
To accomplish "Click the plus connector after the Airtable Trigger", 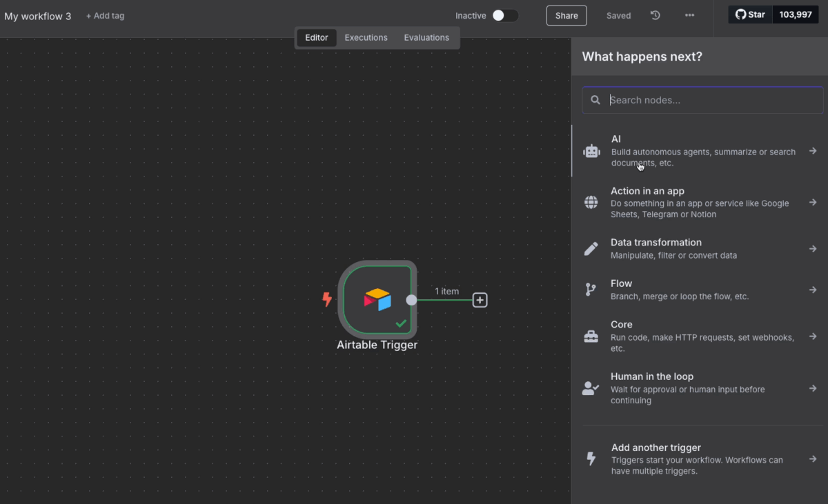I will (480, 300).
